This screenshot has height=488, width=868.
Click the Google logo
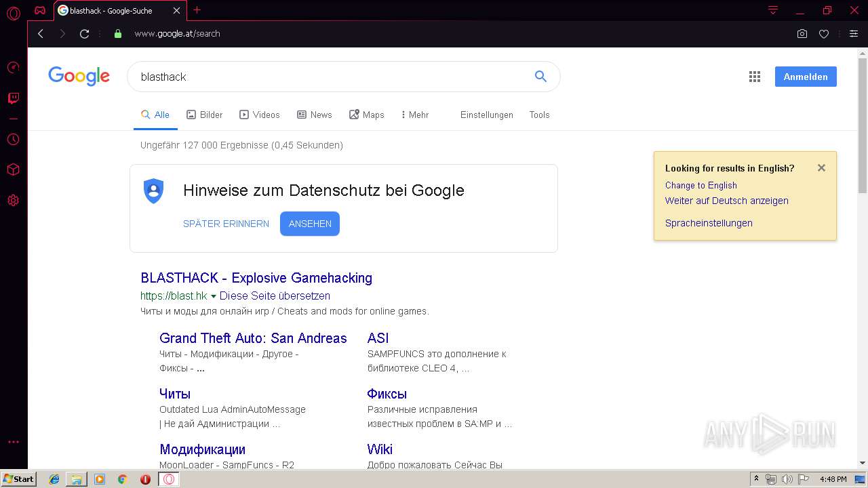pyautogui.click(x=79, y=77)
